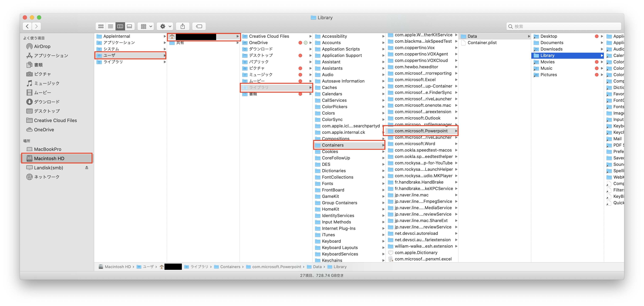The image size is (644, 306).
Task: Select the blue-highlighted Library folder
Action: pyautogui.click(x=547, y=56)
